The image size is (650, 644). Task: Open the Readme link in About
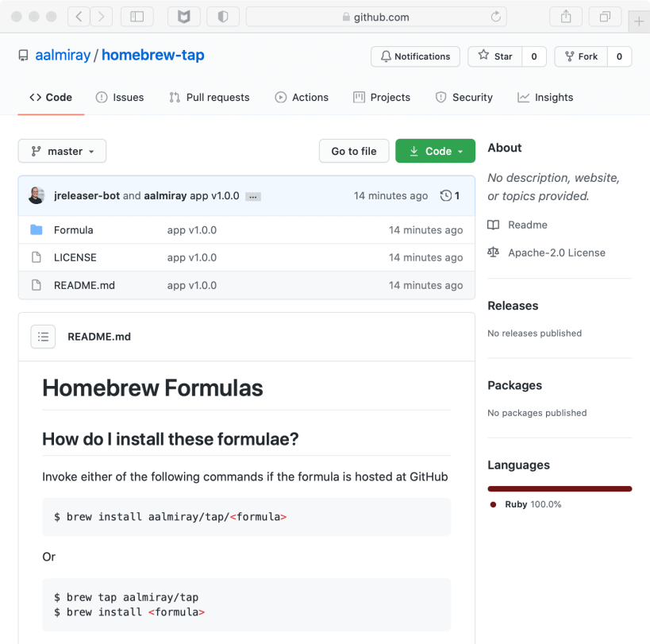pyautogui.click(x=528, y=225)
